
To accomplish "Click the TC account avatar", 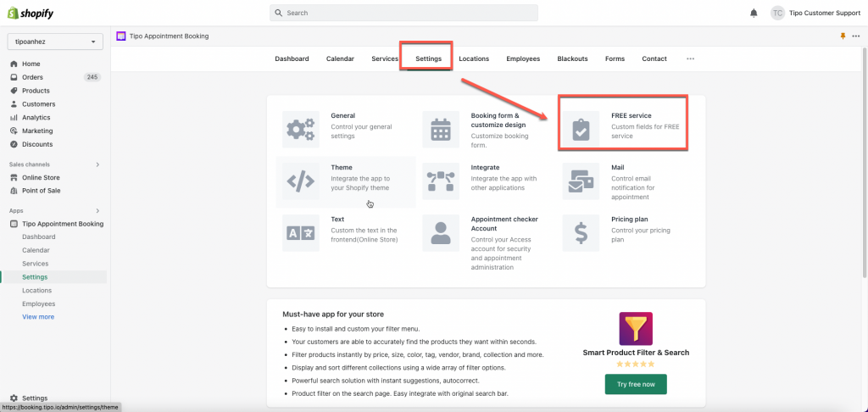I will pos(777,13).
